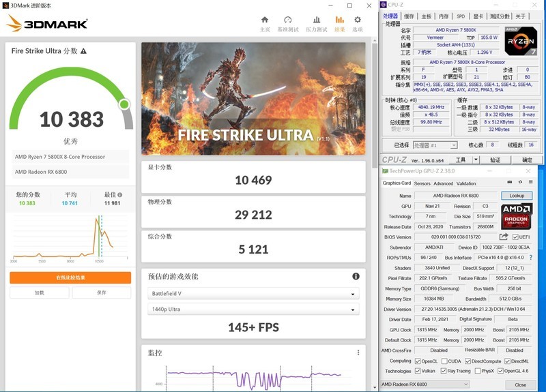The width and height of the screenshot is (546, 392).
Task: Open the monitoring panel three-dot menu
Action: (358, 352)
